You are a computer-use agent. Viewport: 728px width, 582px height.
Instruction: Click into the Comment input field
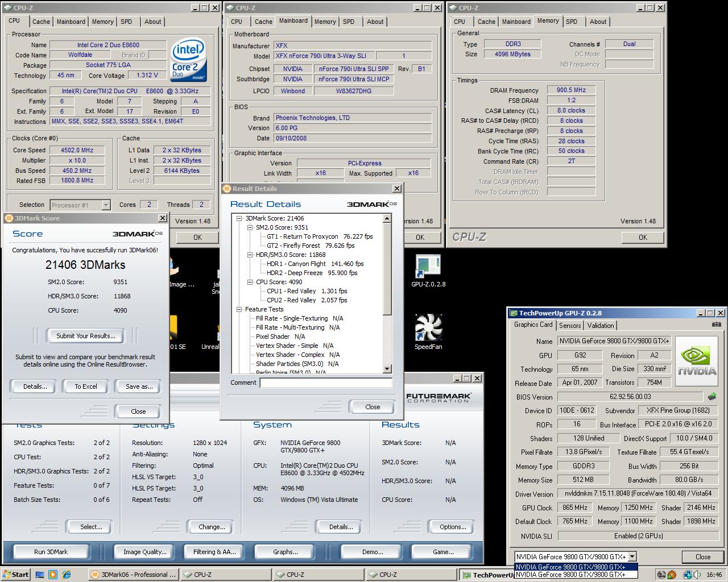pyautogui.click(x=326, y=383)
